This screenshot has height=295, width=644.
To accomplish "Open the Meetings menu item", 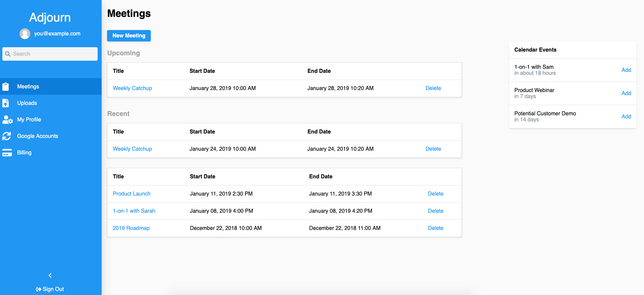I will click(x=51, y=87).
